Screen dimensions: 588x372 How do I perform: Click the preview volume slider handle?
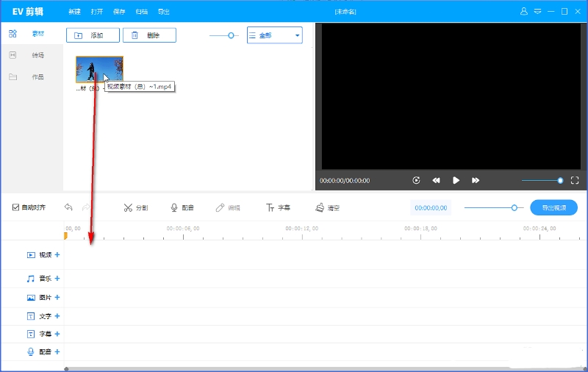click(x=560, y=180)
